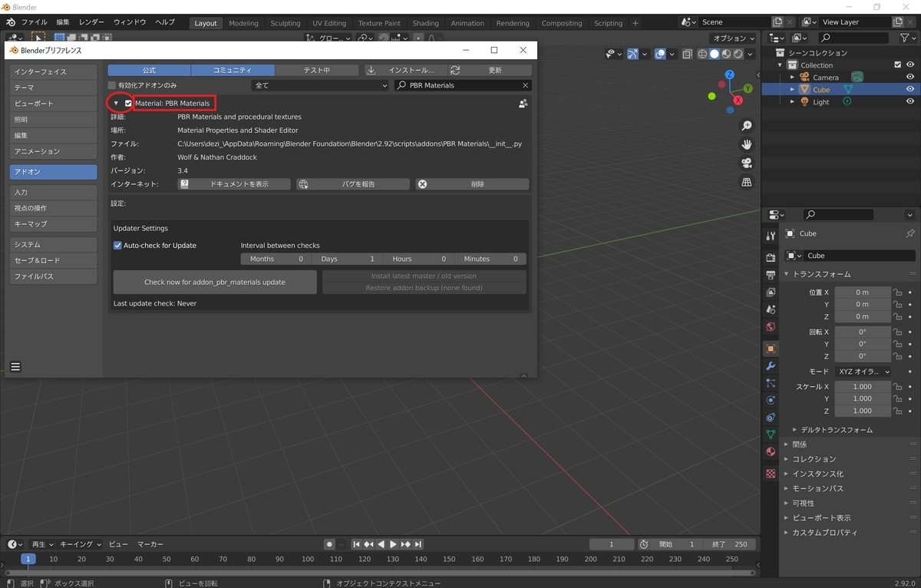Hide Collection with its eye icon
Viewport: 921px width, 588px height.
(x=910, y=65)
